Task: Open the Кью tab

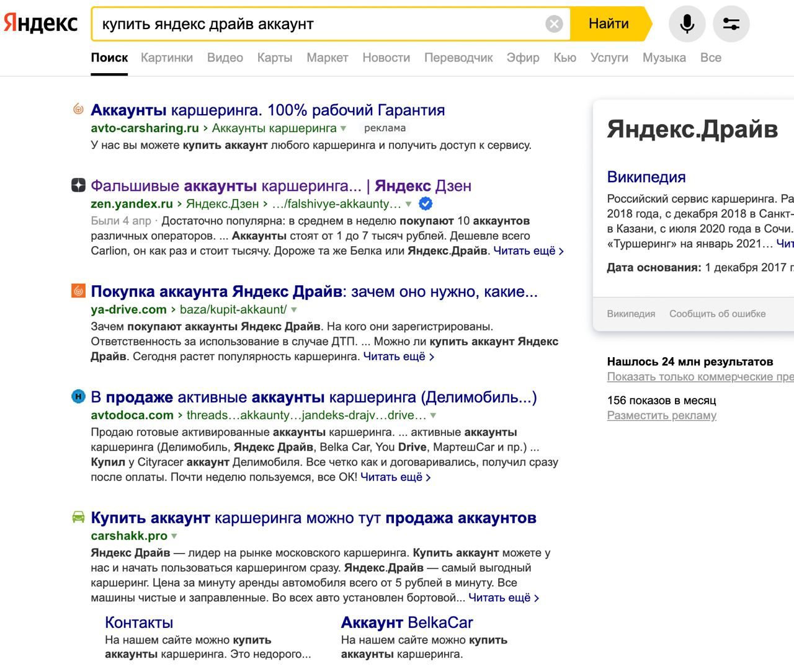Action: [564, 58]
